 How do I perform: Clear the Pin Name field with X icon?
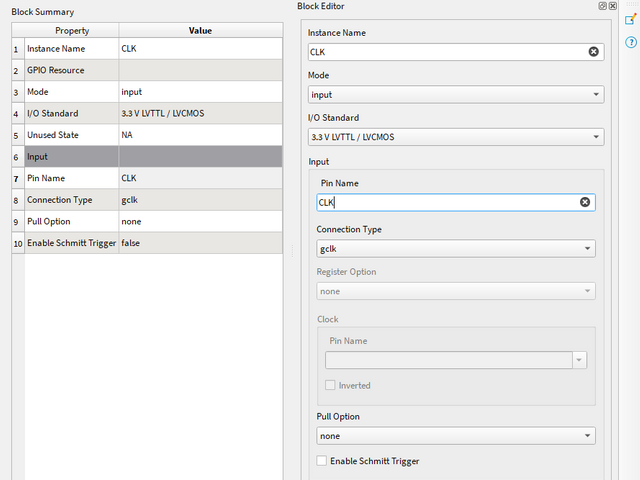[x=586, y=202]
